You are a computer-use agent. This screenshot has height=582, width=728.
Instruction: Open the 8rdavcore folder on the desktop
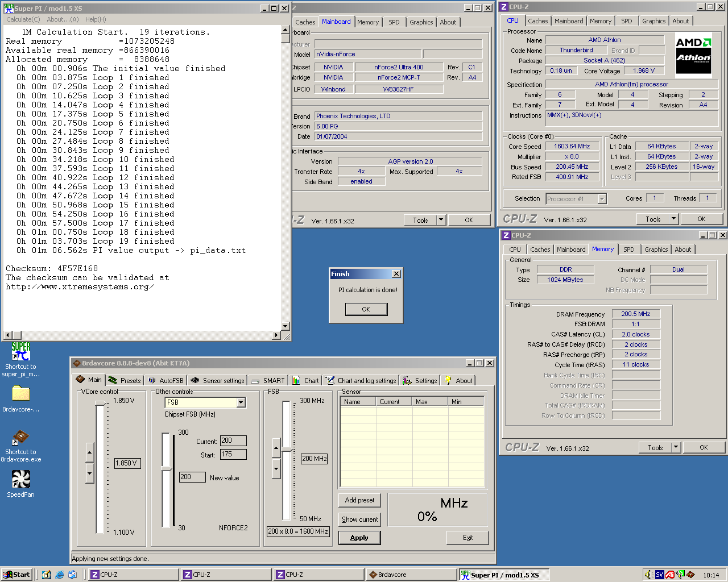click(x=20, y=398)
